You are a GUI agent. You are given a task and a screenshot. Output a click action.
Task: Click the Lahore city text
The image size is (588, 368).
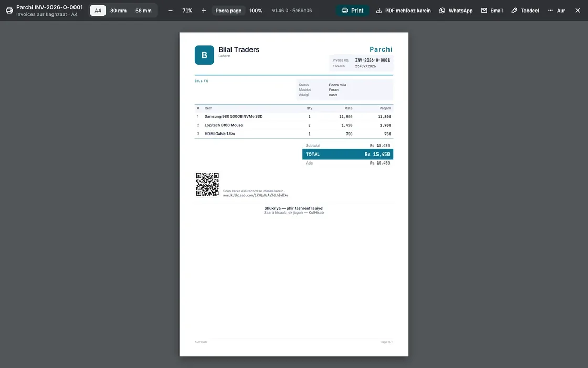click(x=224, y=56)
